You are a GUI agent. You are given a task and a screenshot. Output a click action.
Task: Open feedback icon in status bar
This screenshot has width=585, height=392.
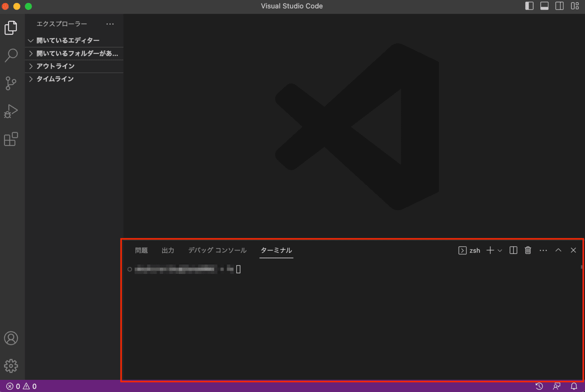(557, 386)
